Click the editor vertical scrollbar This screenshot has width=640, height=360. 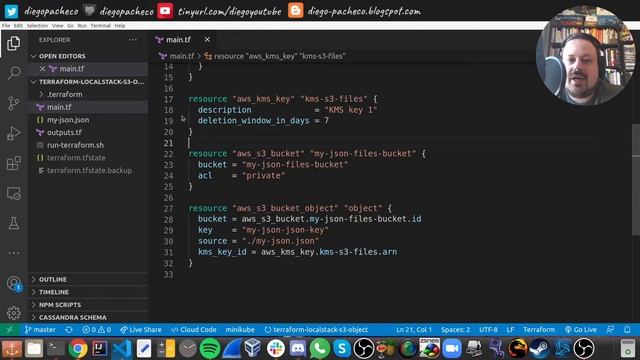[636, 180]
